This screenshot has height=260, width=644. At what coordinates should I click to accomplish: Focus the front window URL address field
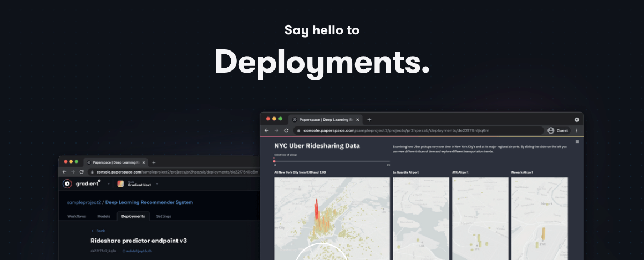tap(419, 131)
